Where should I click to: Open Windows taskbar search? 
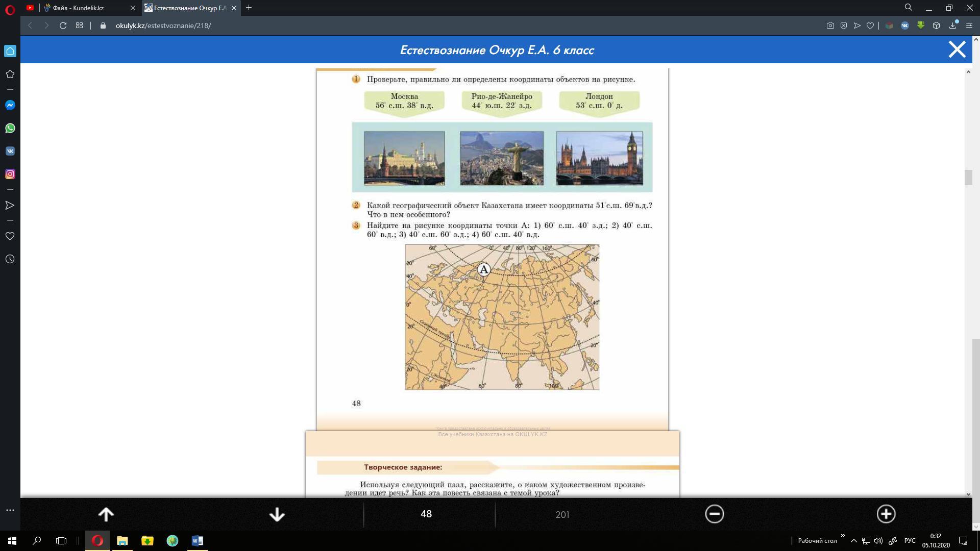[x=37, y=541]
